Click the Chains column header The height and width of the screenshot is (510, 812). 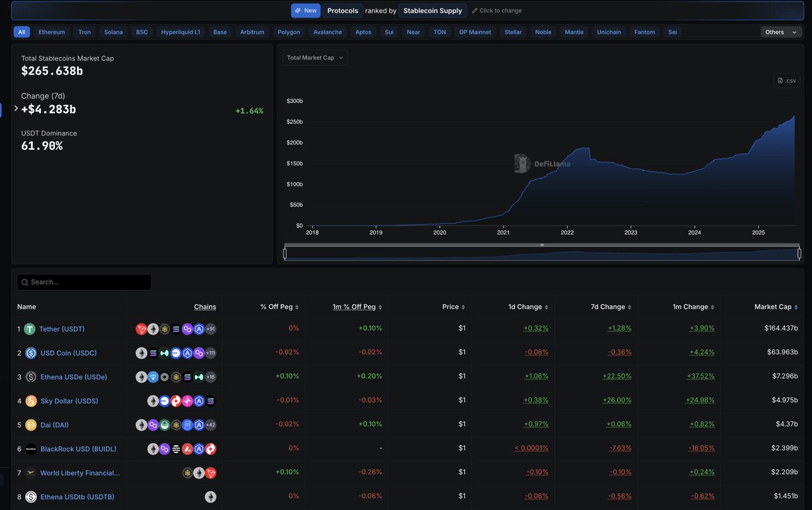tap(205, 307)
